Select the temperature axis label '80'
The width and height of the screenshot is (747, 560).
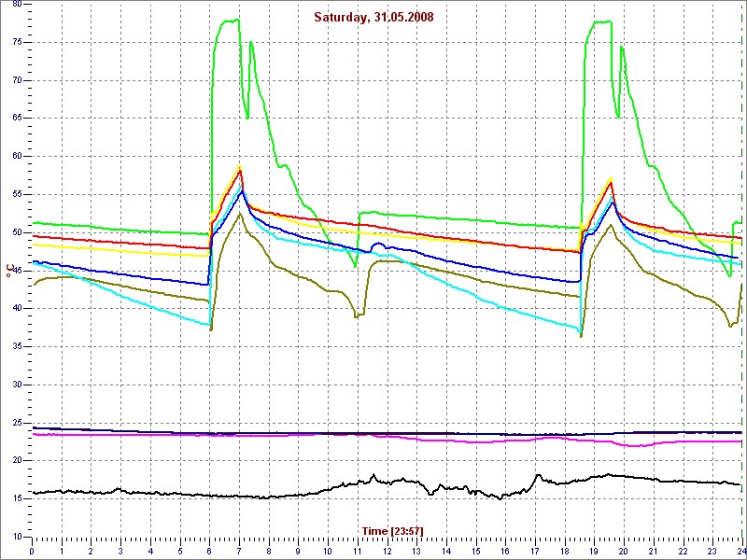point(17,5)
